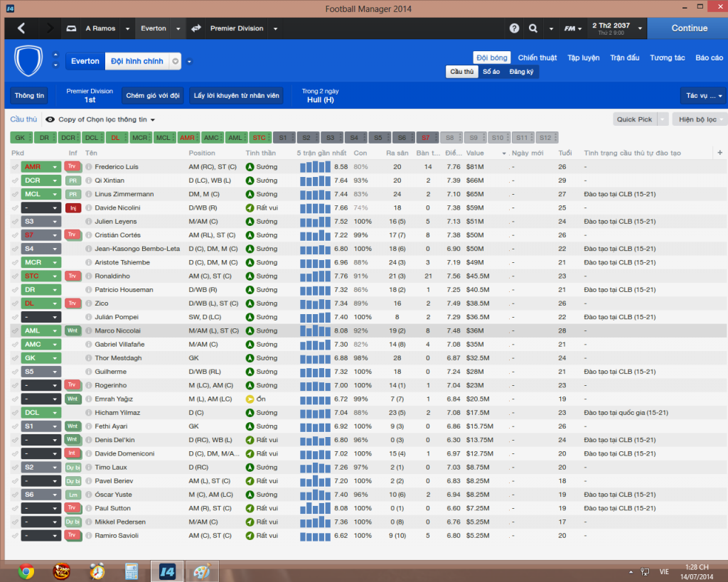Toggle selection tick for Ramiro Savioli
Viewport: 728px width, 582px height.
point(15,535)
